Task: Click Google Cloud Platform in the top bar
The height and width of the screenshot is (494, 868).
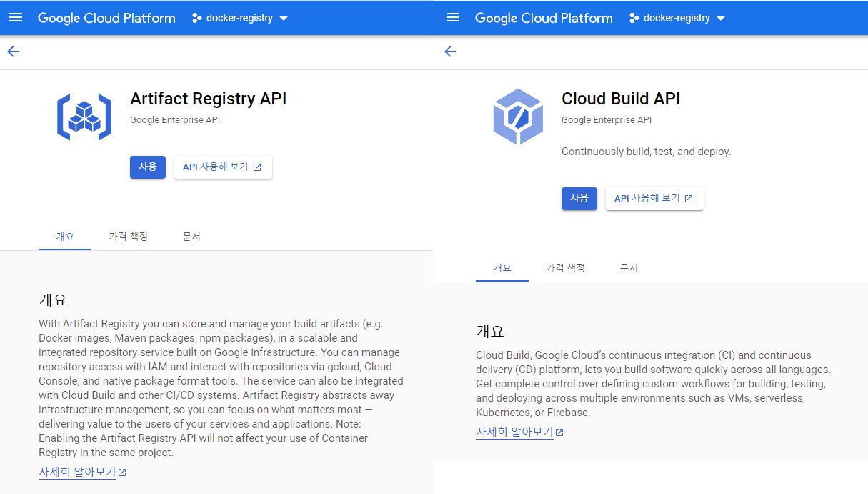Action: (x=106, y=18)
